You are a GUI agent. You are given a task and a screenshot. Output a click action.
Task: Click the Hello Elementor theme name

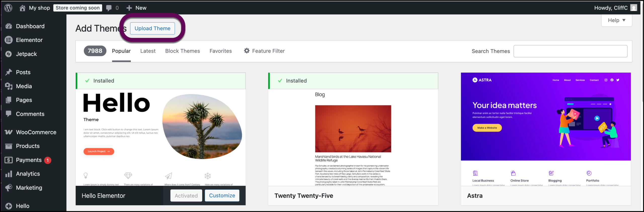(x=103, y=196)
